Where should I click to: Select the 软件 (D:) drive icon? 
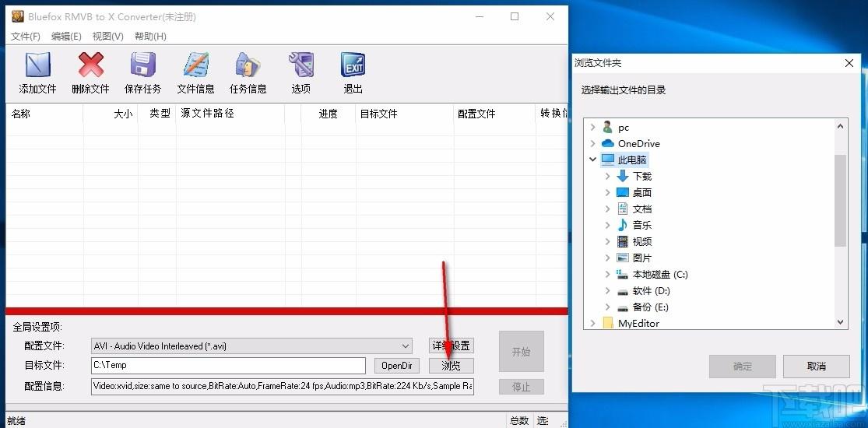(623, 291)
